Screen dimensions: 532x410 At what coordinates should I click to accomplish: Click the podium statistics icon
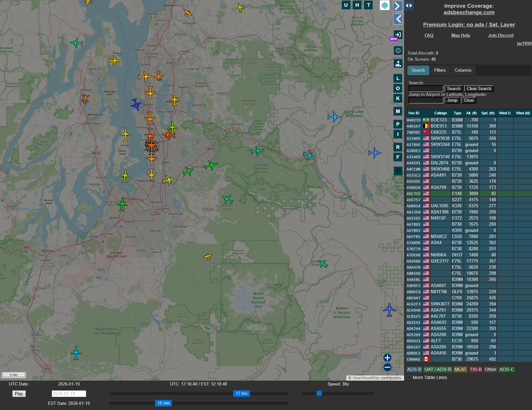[x=398, y=64]
